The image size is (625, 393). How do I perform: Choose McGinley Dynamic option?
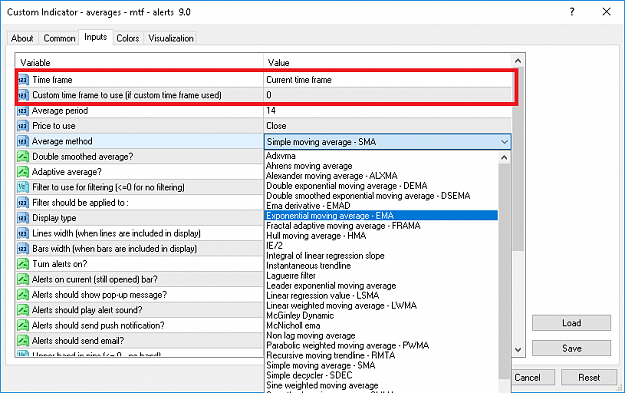click(x=300, y=315)
